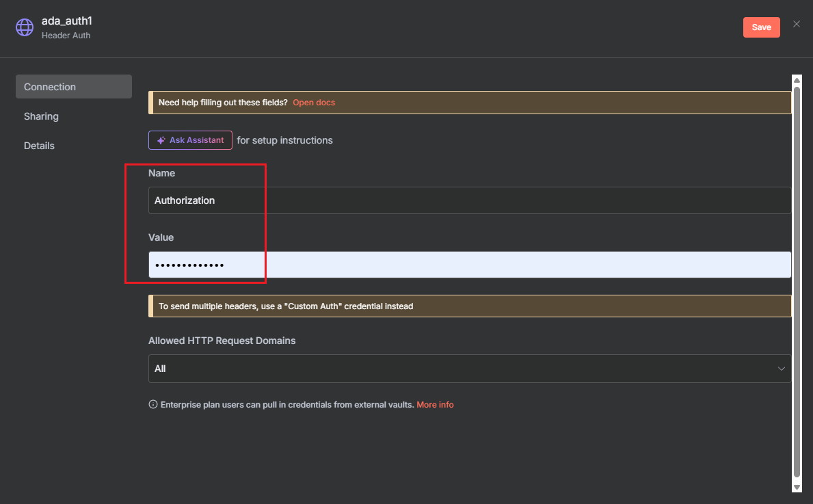This screenshot has height=504, width=813.
Task: Open the Sharing tab
Action: (42, 116)
